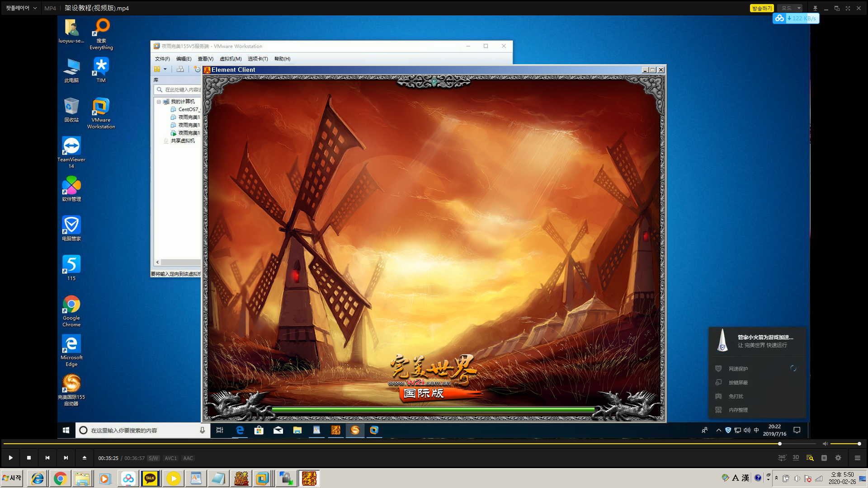Open the 팟플레이어 main menu dropdown
868x488 pixels.
click(x=21, y=8)
